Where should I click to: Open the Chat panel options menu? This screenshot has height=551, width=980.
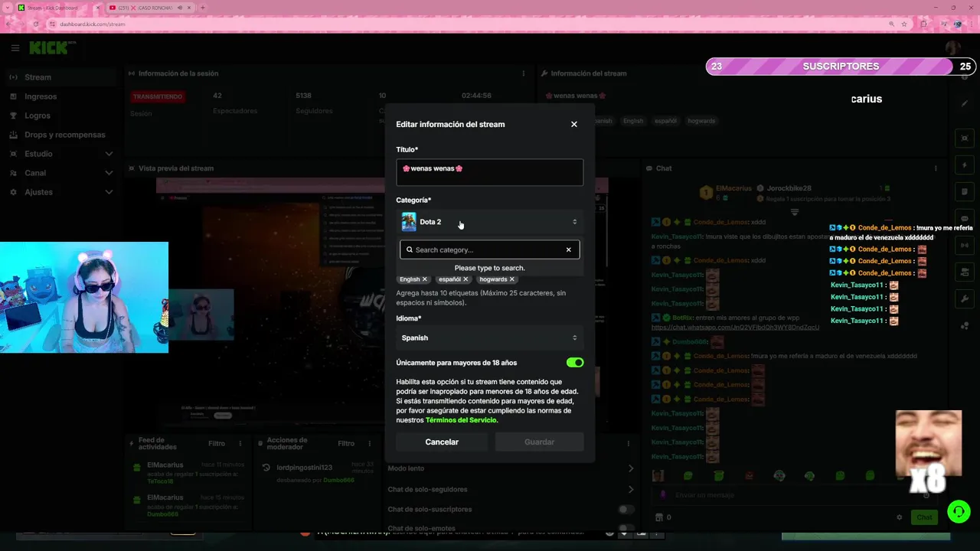tap(935, 168)
